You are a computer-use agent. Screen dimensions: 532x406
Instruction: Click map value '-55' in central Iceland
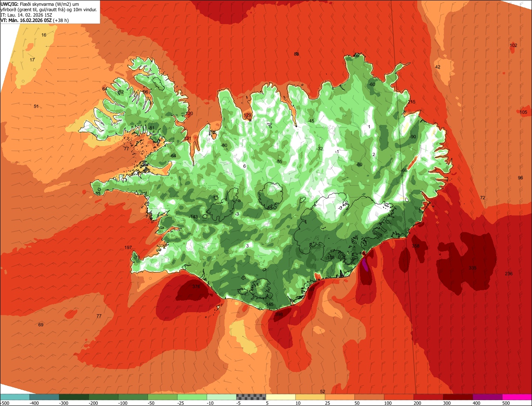(279, 161)
